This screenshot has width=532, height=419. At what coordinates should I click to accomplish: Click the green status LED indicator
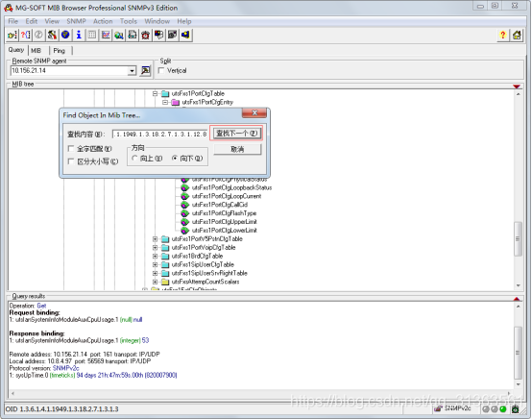[x=503, y=409]
